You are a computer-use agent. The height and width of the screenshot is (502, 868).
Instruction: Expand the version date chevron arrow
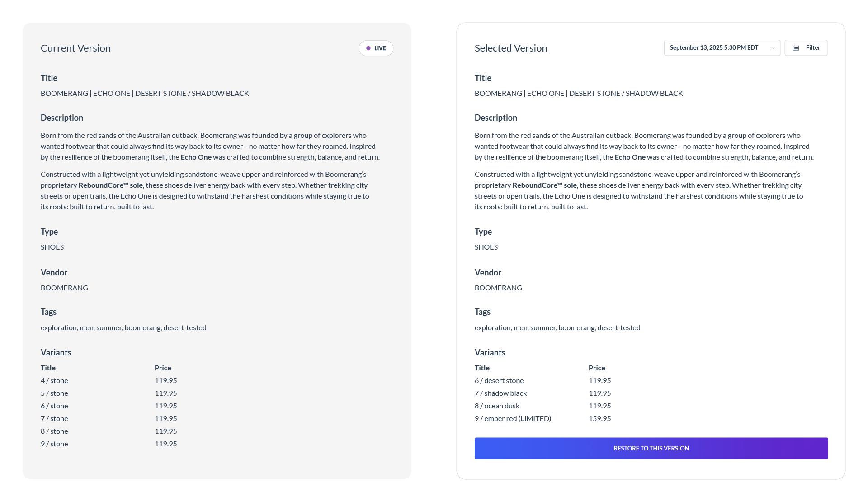click(773, 48)
